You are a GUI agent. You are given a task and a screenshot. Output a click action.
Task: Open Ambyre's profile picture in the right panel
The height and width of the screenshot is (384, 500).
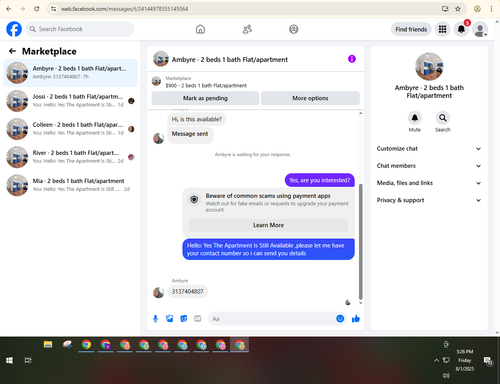(429, 66)
